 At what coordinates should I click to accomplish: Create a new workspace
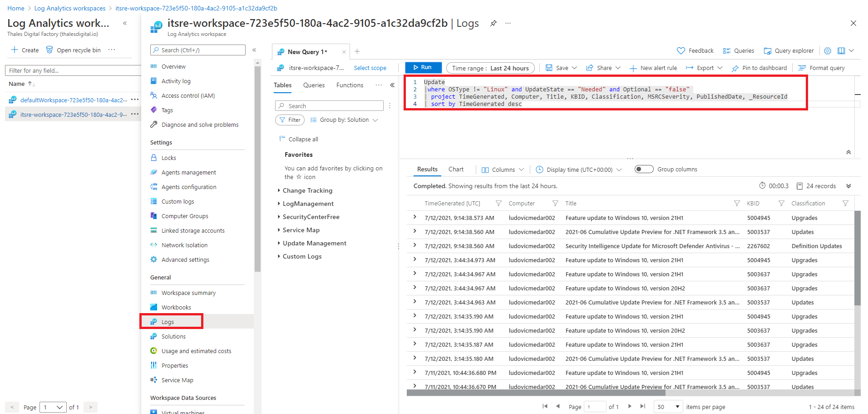pyautogui.click(x=25, y=50)
